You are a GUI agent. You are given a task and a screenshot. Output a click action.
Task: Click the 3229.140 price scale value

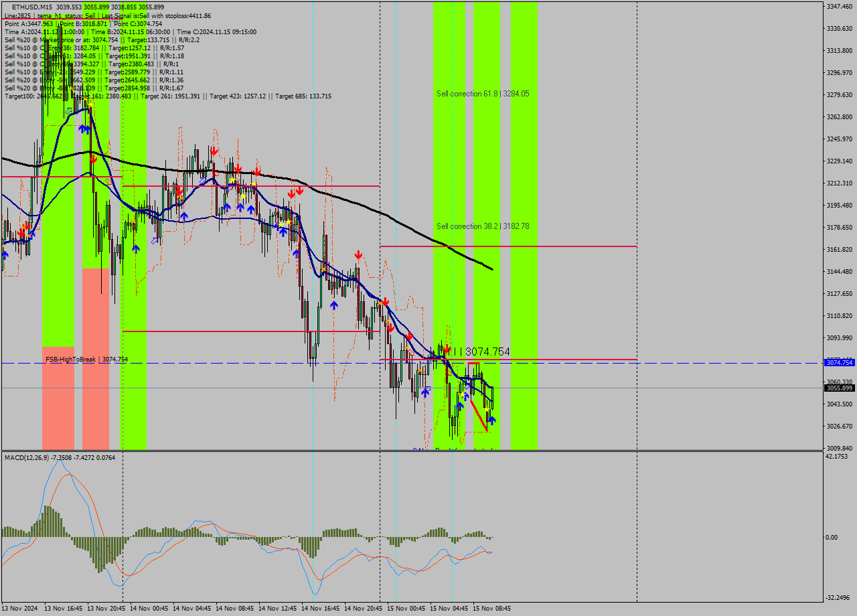[x=840, y=161]
